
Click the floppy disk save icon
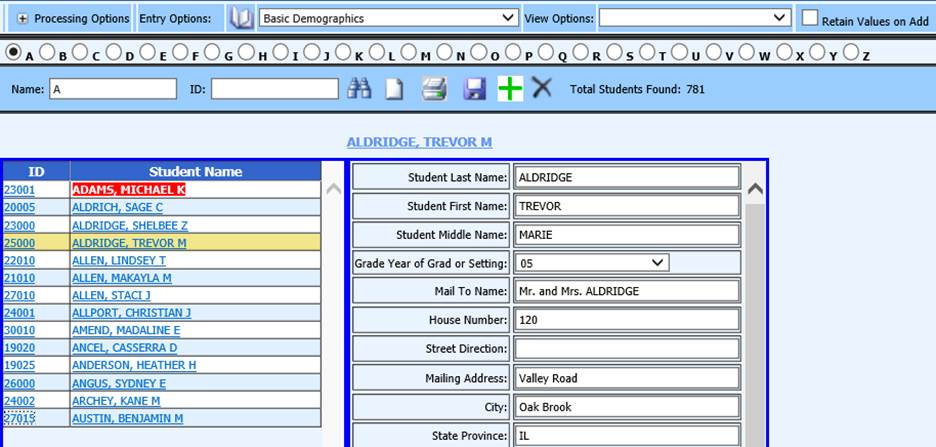474,89
